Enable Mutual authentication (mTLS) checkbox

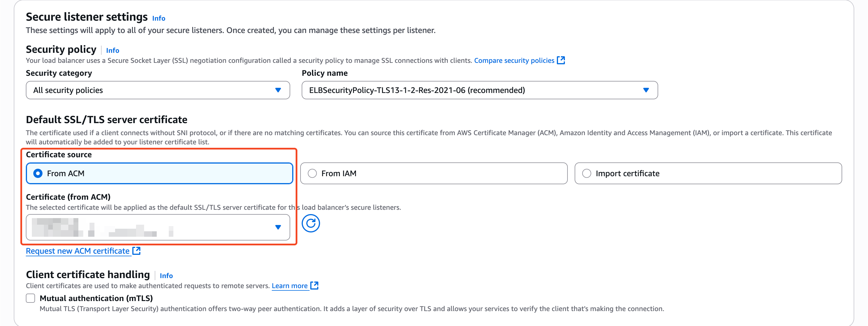[x=31, y=298]
